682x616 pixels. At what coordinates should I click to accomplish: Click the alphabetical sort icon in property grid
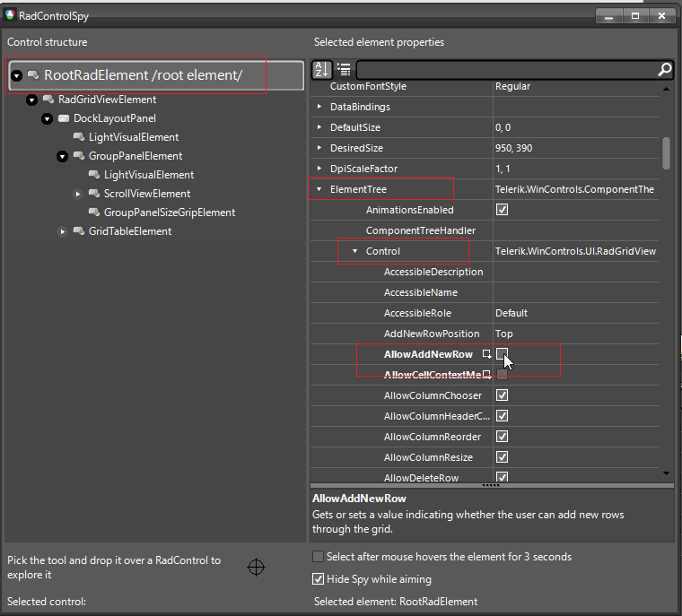click(x=322, y=69)
